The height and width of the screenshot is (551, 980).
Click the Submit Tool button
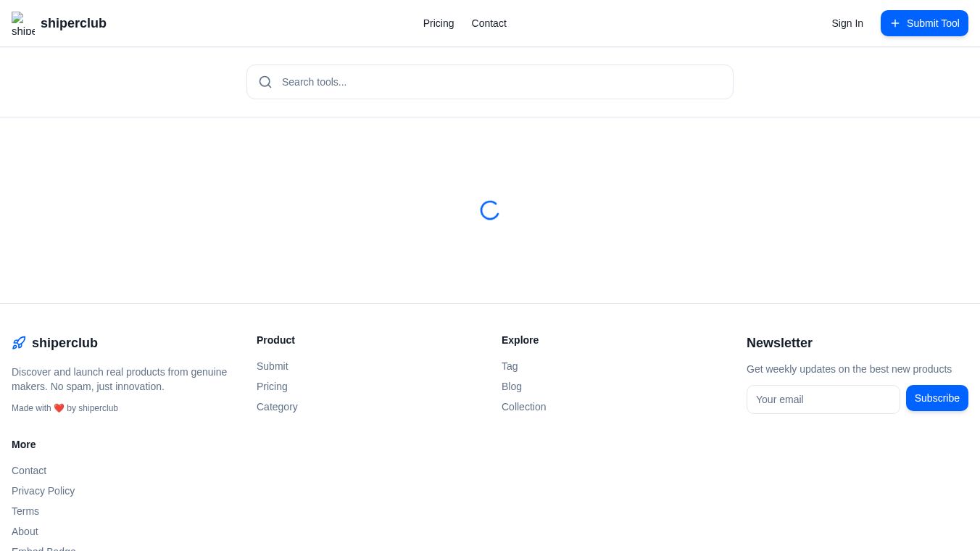[924, 23]
